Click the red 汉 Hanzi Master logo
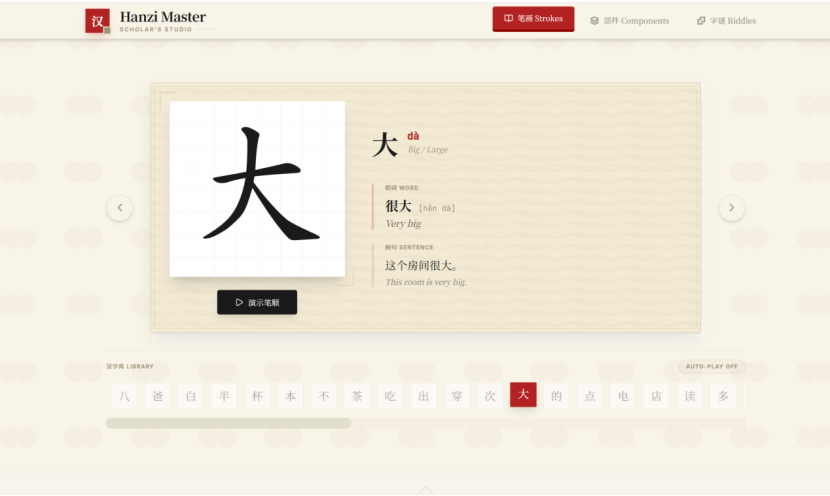This screenshot has width=830, height=496. [97, 21]
